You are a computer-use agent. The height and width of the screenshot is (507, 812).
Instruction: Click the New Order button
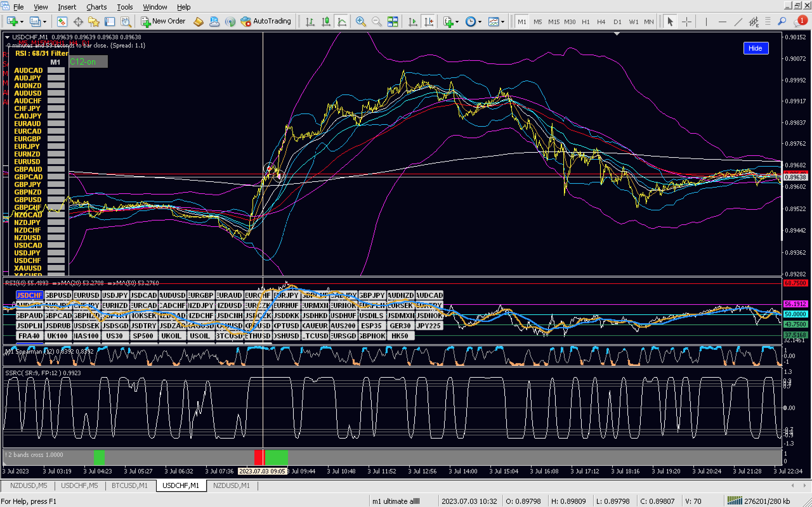[163, 22]
